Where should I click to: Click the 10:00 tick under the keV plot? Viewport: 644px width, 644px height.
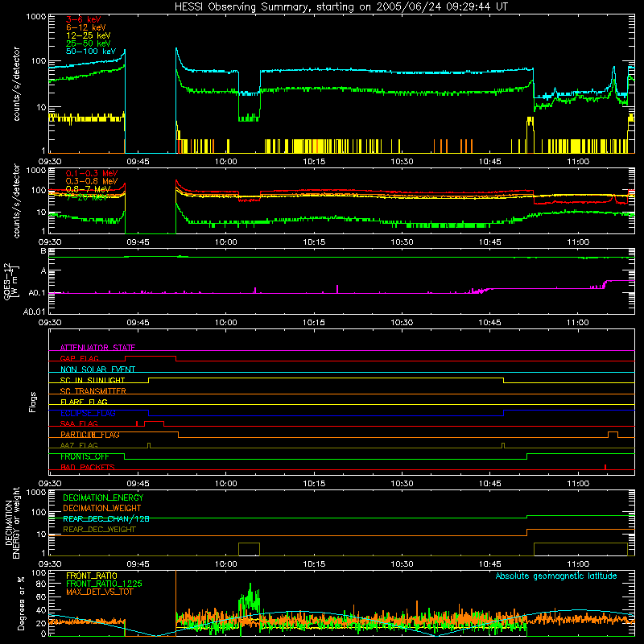pyautogui.click(x=226, y=162)
